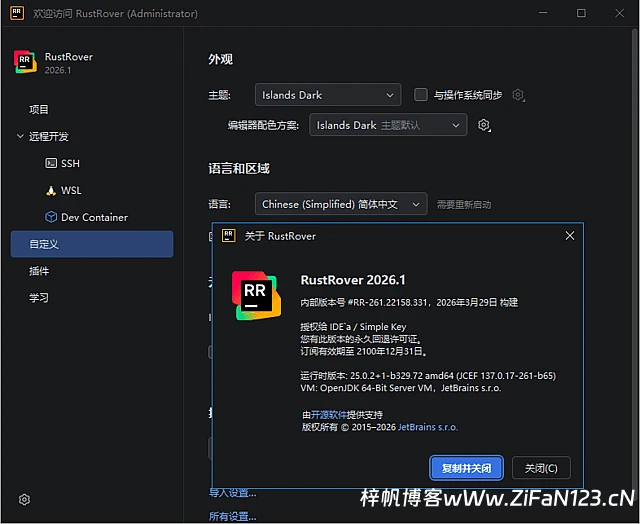This screenshot has height=524, width=640.
Task: Collapse the 远程开发 tree section
Action: pos(21,136)
